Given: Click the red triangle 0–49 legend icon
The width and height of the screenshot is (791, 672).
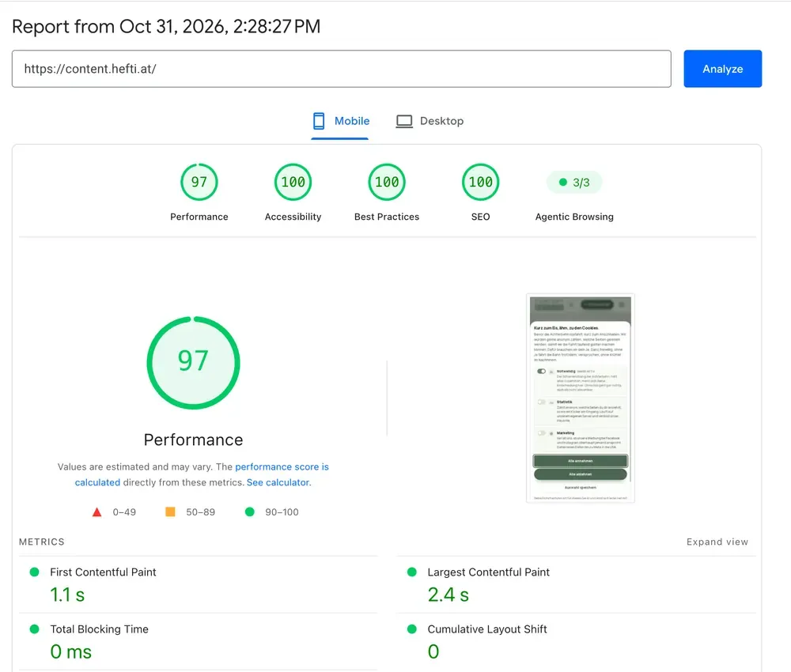Looking at the screenshot, I should tap(97, 512).
